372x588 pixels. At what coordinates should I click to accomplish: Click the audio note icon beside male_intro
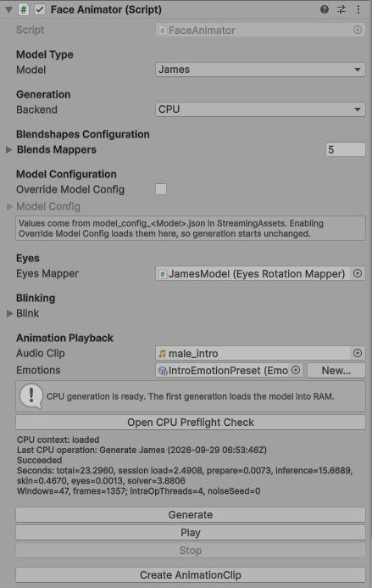coord(162,354)
